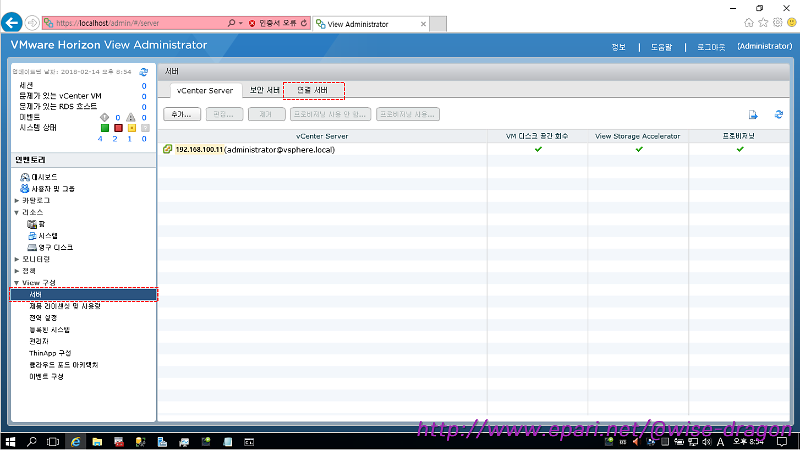Viewport: 800px width, 450px height.
Task: Click the smiley feedback icon
Action: pos(791,22)
